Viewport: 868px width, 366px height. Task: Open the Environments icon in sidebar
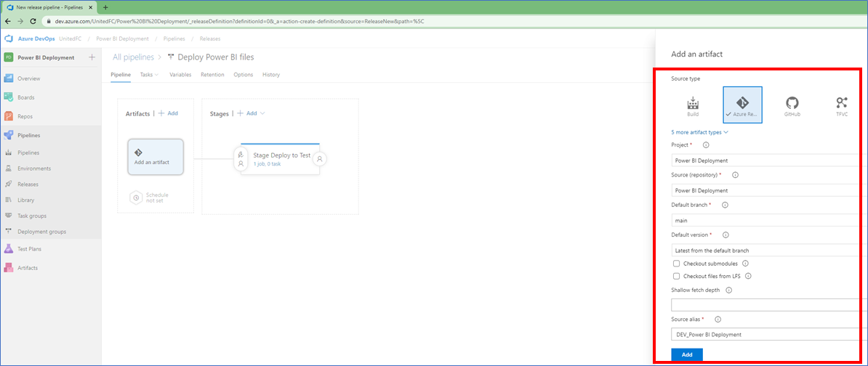(x=8, y=168)
